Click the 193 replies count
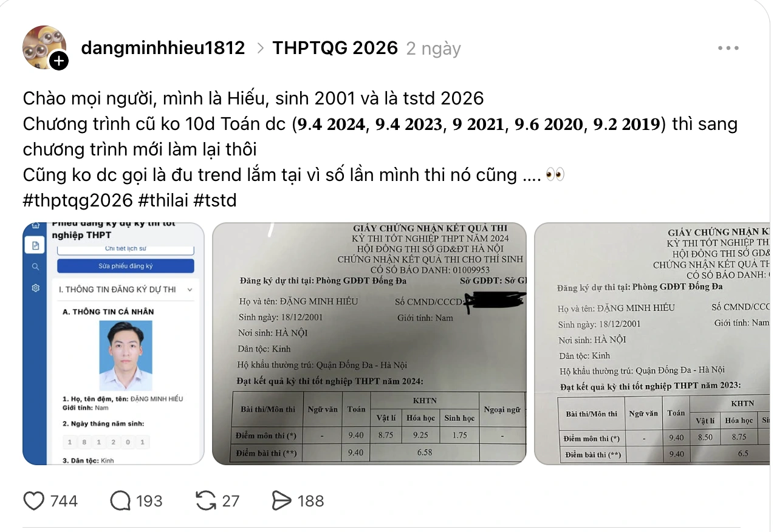The image size is (774, 532). coord(149,501)
